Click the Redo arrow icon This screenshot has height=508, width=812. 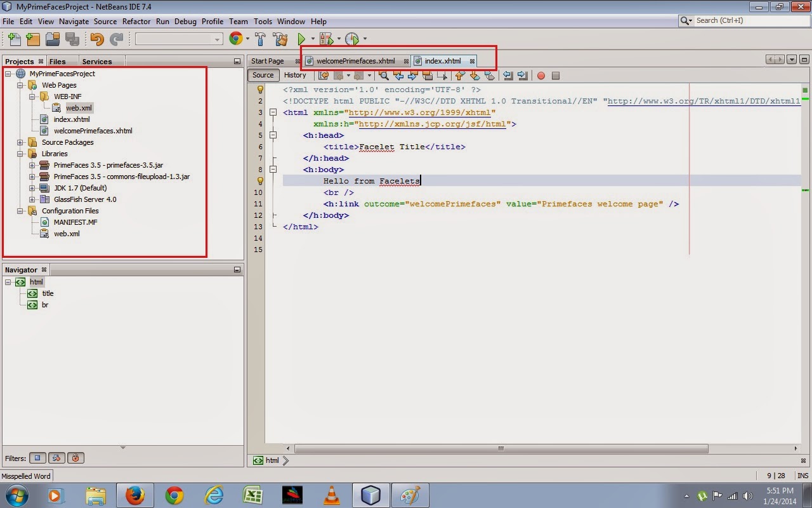[116, 39]
